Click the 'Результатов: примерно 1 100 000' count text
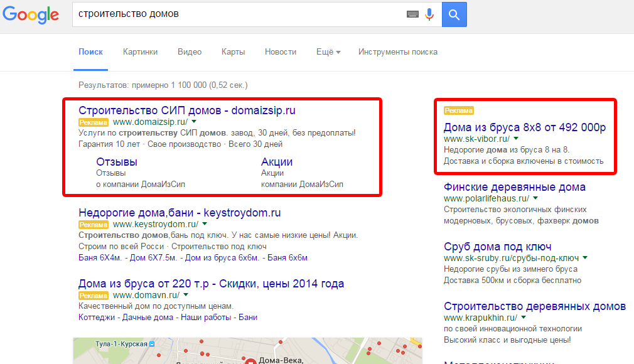This screenshot has height=364, width=634. click(x=163, y=85)
